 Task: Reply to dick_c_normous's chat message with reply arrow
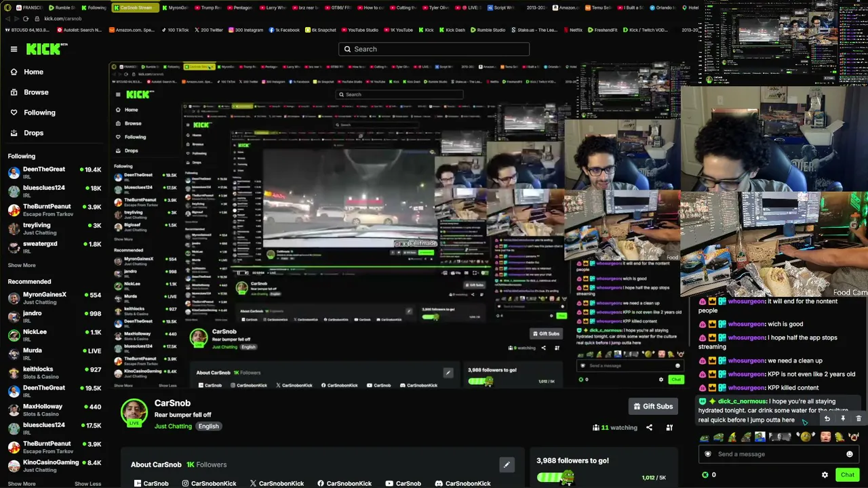[x=827, y=419]
